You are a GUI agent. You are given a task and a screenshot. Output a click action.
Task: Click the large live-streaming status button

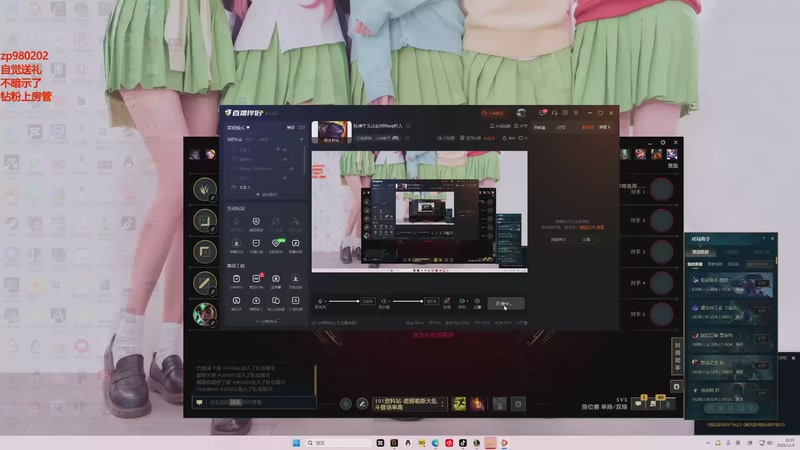506,304
